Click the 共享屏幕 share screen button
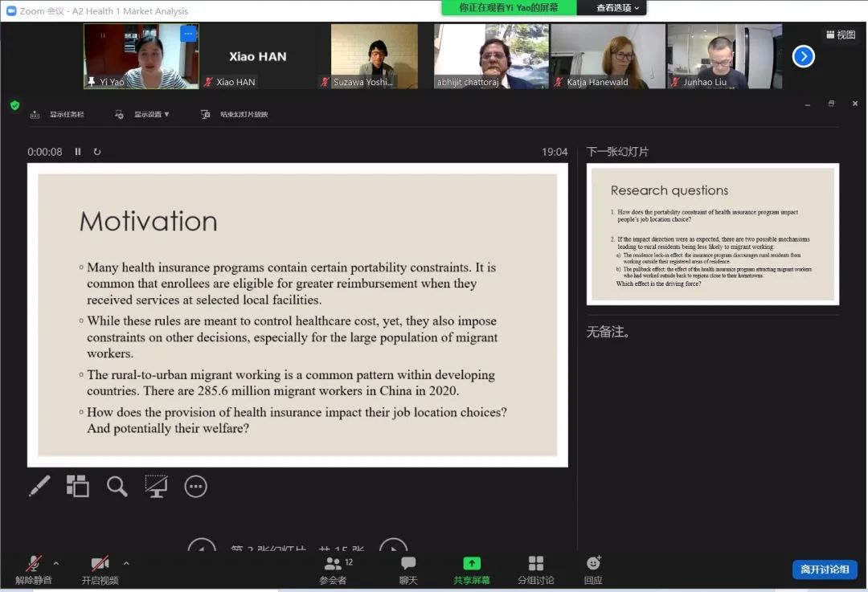 coord(472,570)
